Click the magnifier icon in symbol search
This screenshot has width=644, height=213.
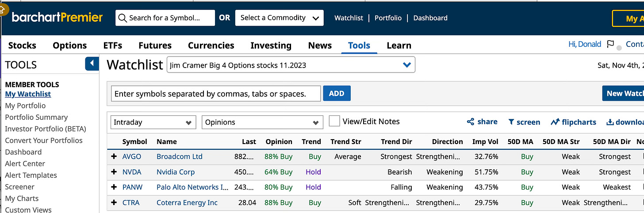click(123, 18)
